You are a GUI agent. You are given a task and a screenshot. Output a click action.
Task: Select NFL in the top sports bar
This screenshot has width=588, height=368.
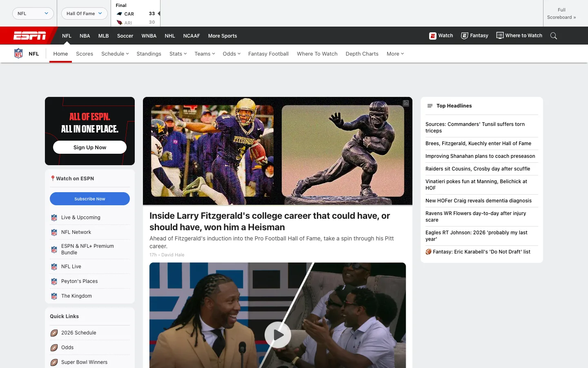pyautogui.click(x=67, y=36)
